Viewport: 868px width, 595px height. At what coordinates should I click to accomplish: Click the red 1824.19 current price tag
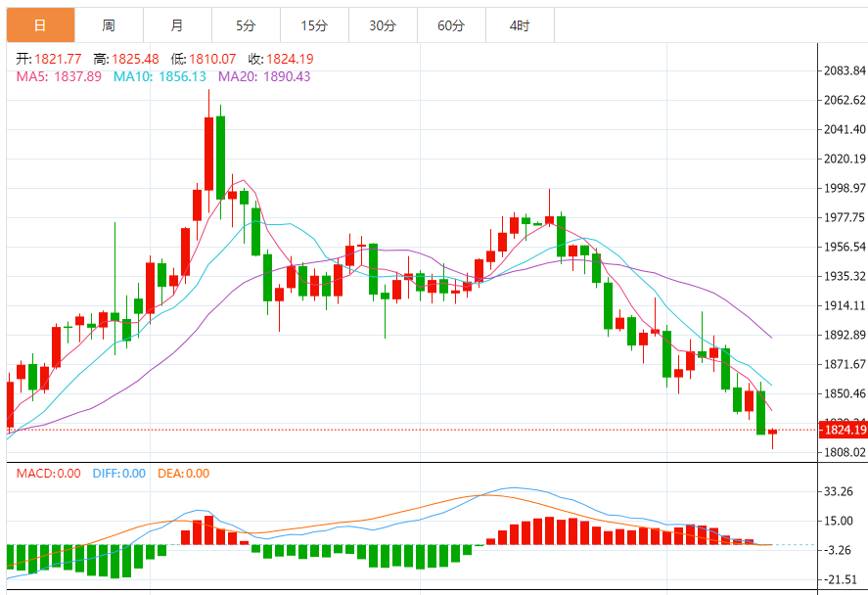(x=844, y=430)
